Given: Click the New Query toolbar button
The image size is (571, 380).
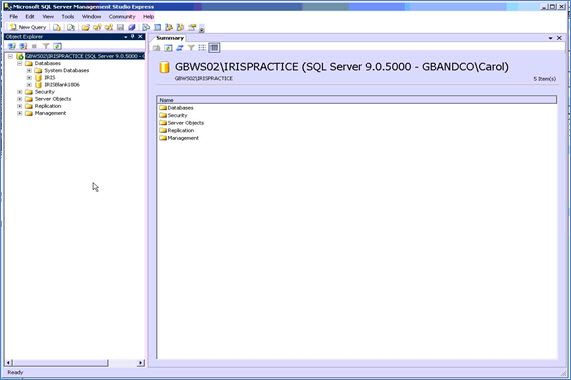Looking at the screenshot, I should click(28, 27).
